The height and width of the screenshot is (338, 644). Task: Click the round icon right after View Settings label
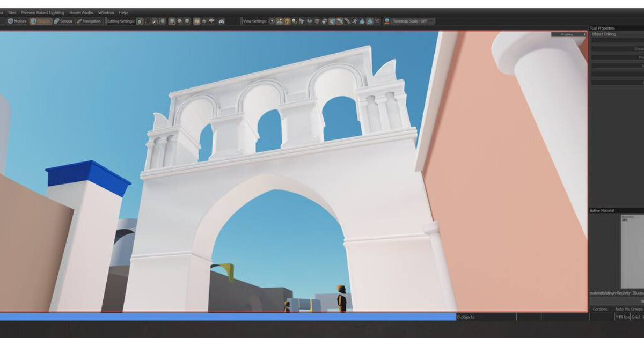click(x=272, y=21)
